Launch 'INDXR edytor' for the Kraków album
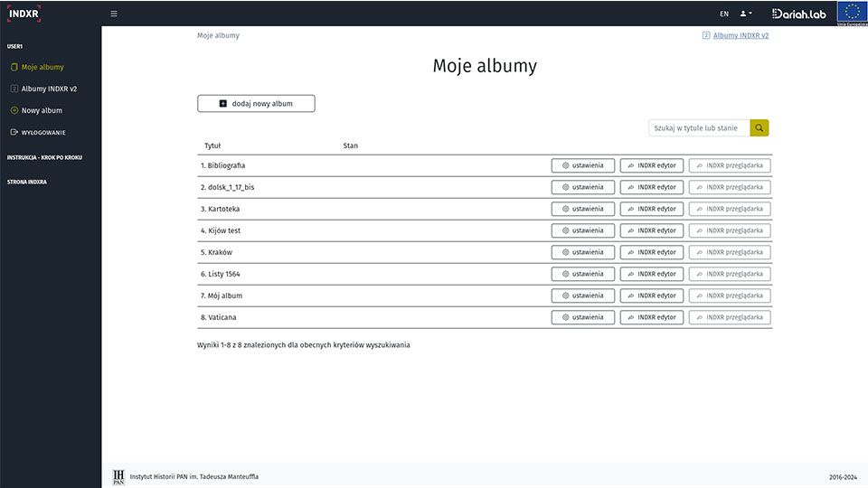Image resolution: width=868 pixels, height=488 pixels. pyautogui.click(x=651, y=252)
